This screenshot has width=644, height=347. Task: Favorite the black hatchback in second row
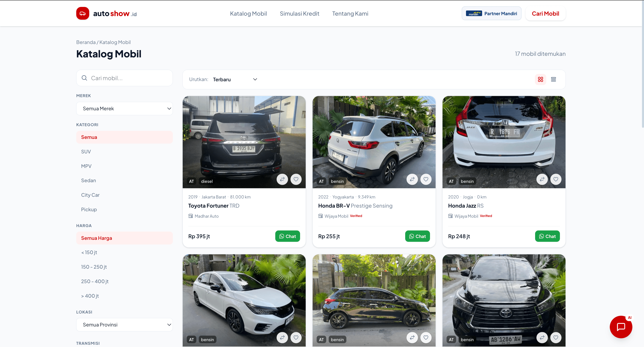[426, 338]
